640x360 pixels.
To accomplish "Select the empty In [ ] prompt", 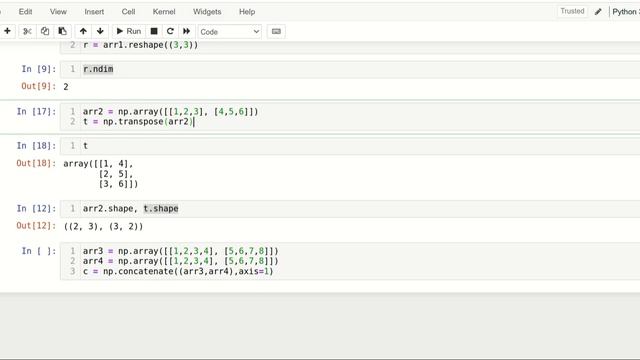I will (x=39, y=251).
